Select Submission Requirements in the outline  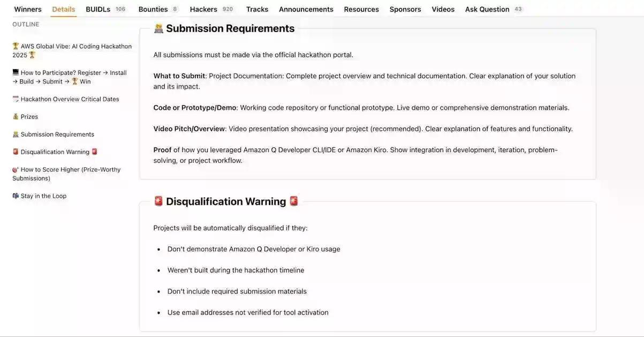(57, 134)
